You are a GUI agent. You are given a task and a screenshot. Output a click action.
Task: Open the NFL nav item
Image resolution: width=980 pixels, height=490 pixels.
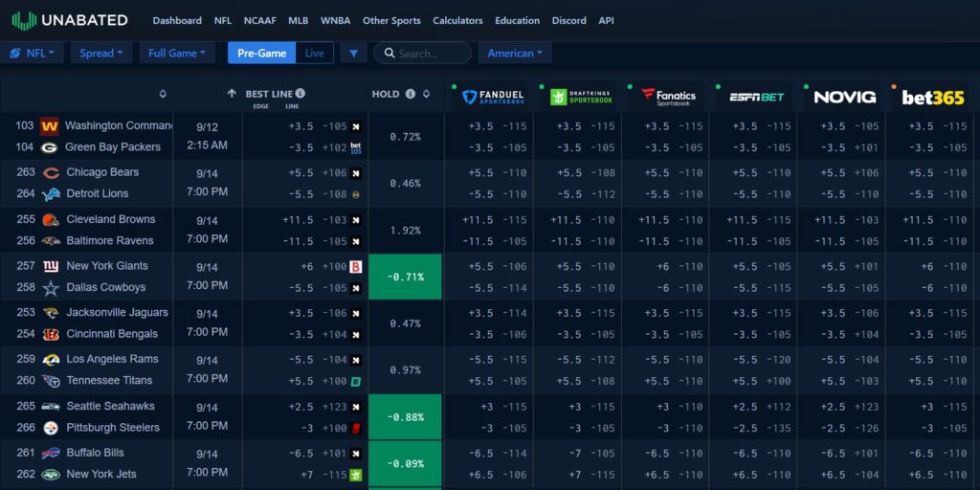(x=222, y=21)
